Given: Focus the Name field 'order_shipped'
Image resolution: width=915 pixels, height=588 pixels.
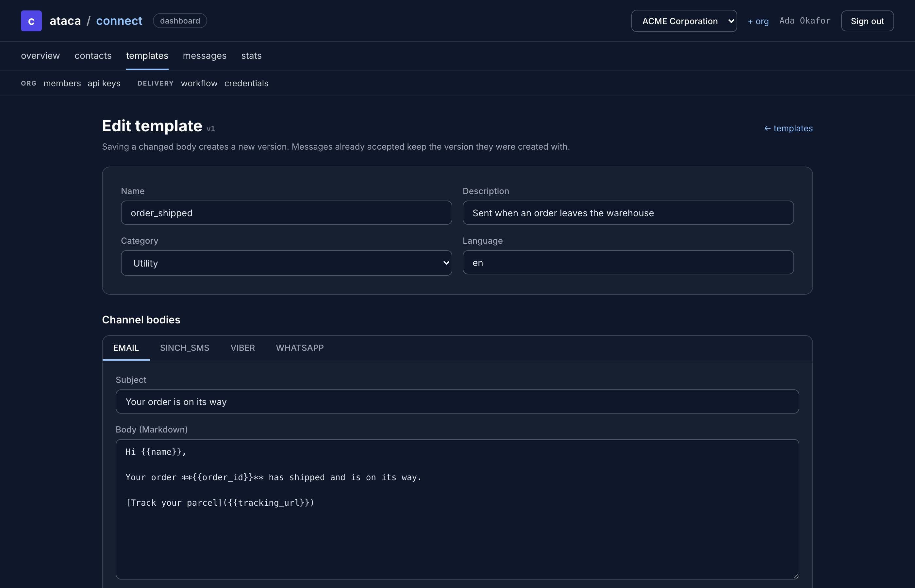Looking at the screenshot, I should [x=286, y=213].
